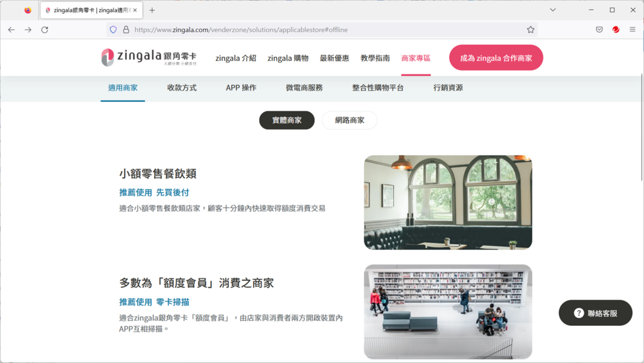The height and width of the screenshot is (363, 644).
Task: Go forward to the next page
Action: coord(28,30)
